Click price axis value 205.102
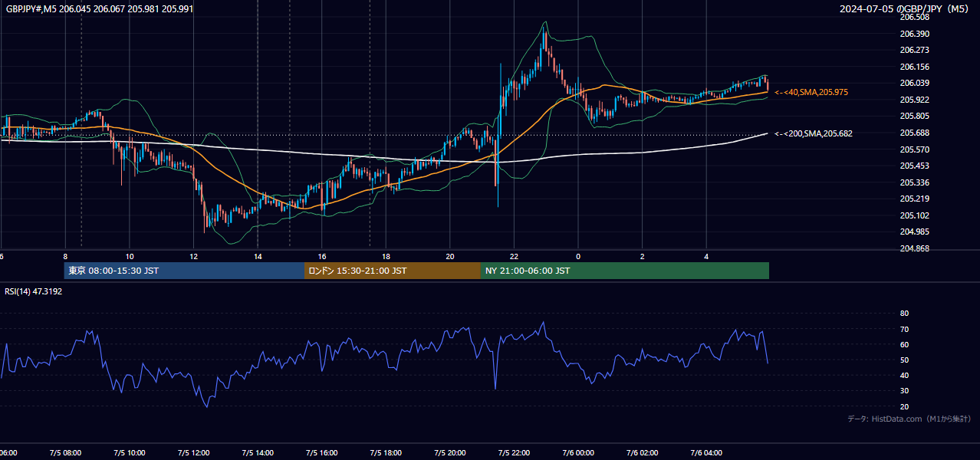Screen dimensions: 980x460 point(914,215)
